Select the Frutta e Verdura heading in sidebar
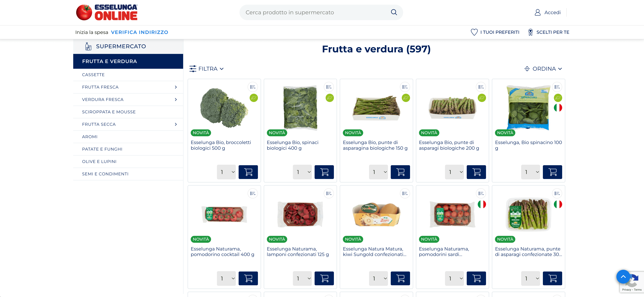The width and height of the screenshot is (644, 297). click(x=128, y=61)
